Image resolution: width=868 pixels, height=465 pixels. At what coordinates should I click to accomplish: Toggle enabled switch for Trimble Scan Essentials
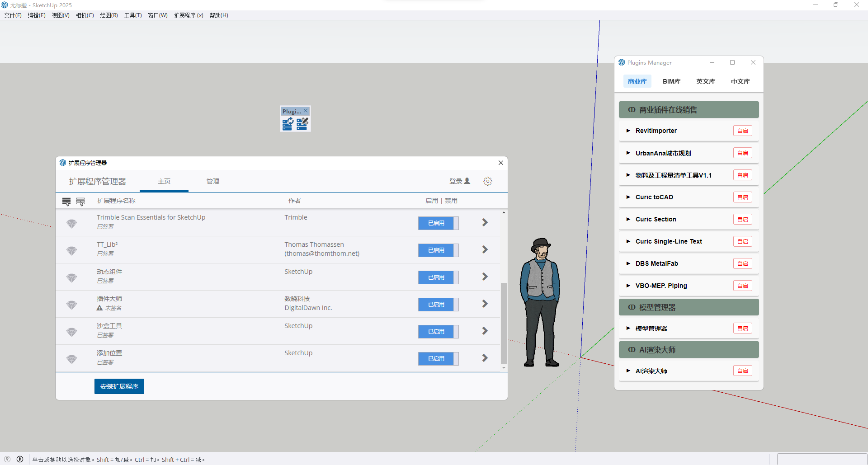438,223
